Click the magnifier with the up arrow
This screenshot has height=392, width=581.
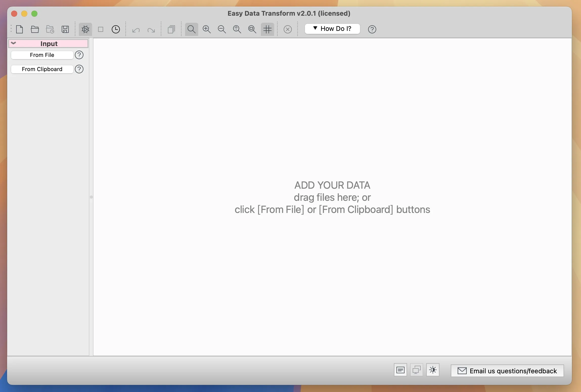237,29
